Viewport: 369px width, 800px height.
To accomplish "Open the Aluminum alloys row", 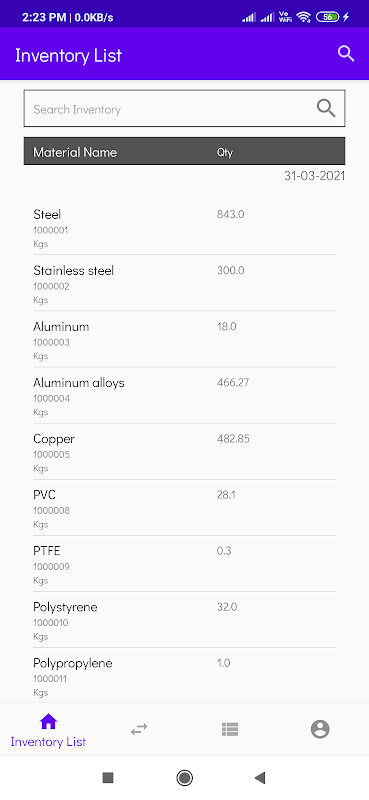I will 184,395.
